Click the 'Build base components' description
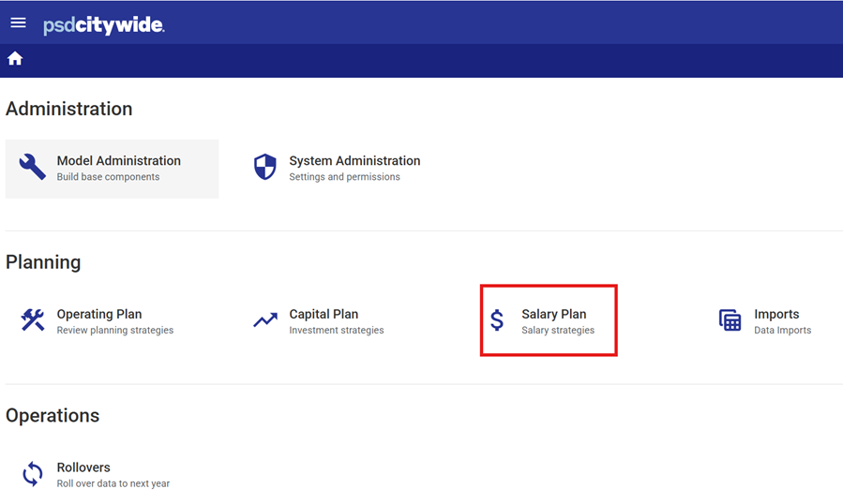The width and height of the screenshot is (843, 504). tap(108, 177)
